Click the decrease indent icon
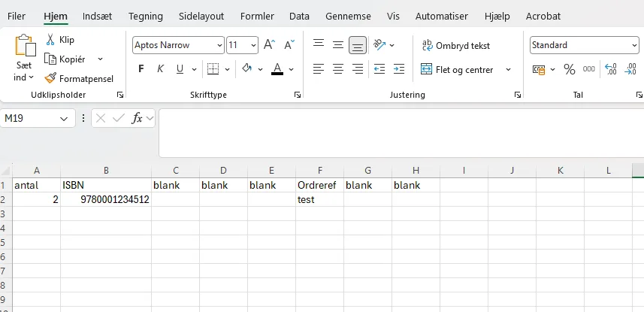 [379, 69]
